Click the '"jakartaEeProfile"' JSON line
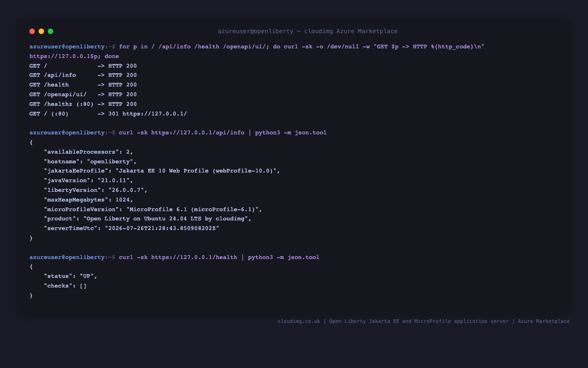The image size is (588, 368). (162, 171)
